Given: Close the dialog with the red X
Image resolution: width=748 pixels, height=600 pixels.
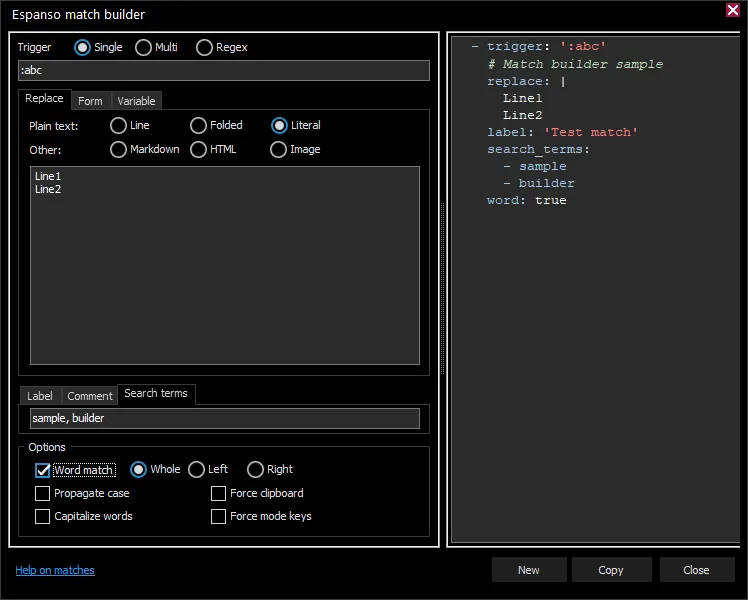Looking at the screenshot, I should coord(733,10).
